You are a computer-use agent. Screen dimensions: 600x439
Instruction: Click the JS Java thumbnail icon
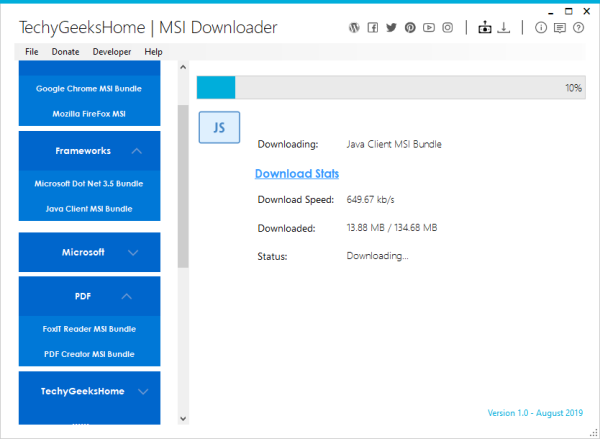tap(219, 127)
